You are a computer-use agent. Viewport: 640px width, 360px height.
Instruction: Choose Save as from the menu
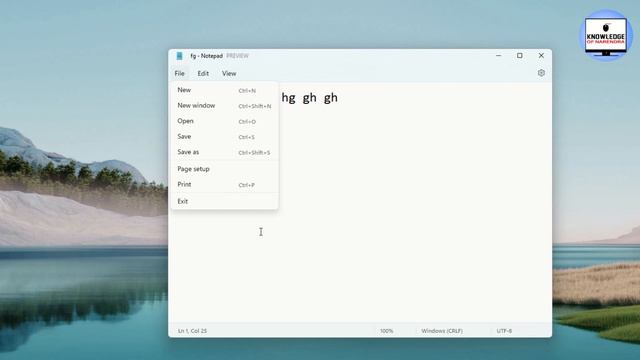[224, 152]
